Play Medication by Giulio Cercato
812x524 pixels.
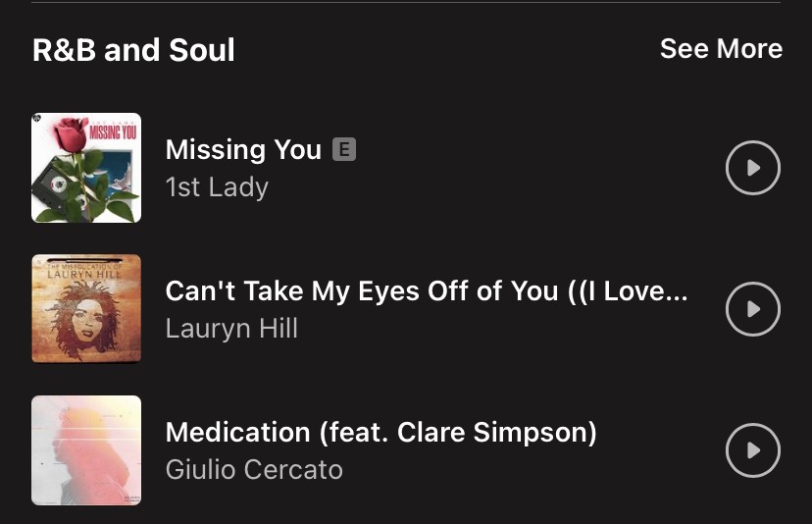pyautogui.click(x=752, y=450)
